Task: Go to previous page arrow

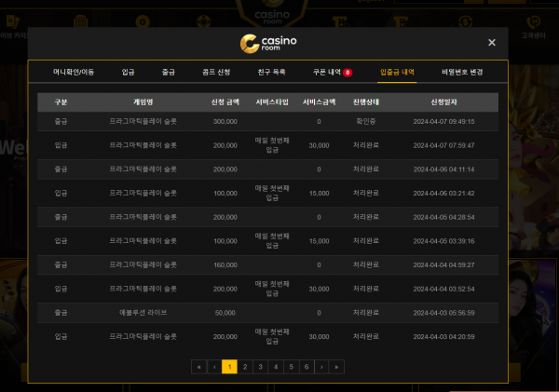Action: (x=214, y=367)
